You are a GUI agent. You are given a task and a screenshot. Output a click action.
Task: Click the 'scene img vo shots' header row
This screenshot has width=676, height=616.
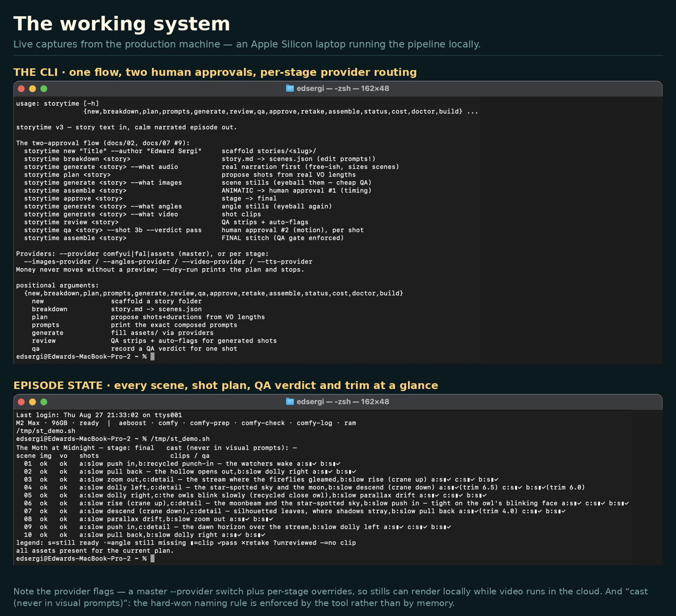tap(113, 456)
